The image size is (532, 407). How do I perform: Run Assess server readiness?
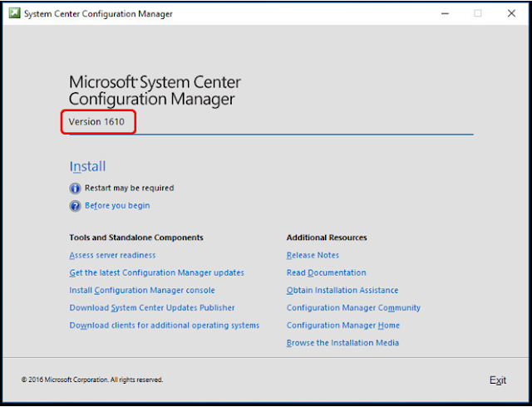[x=112, y=255]
